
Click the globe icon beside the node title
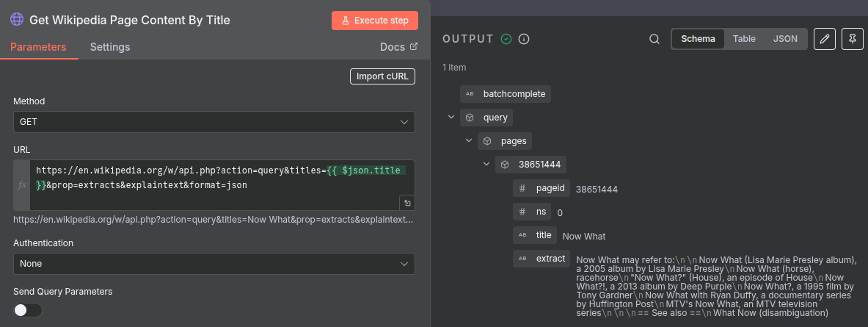coord(17,20)
